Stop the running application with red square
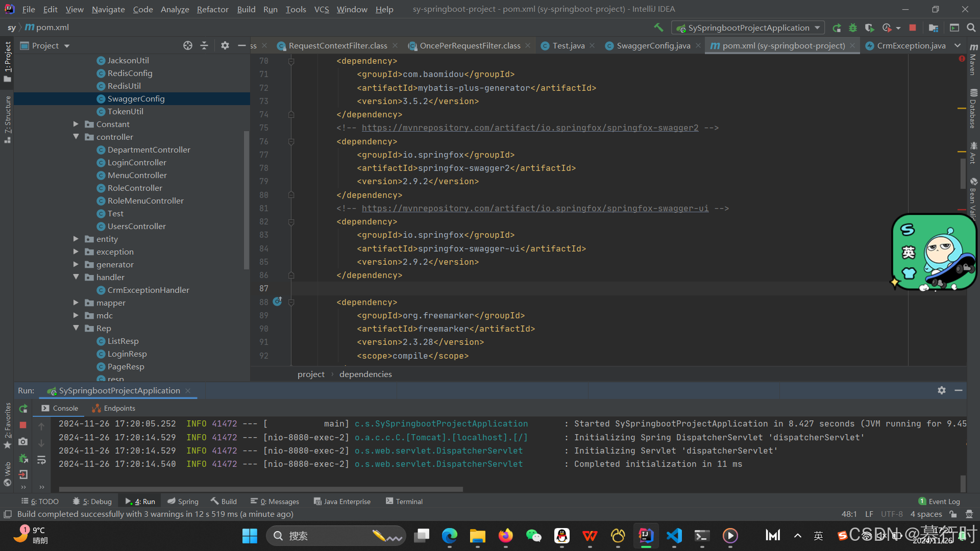The image size is (980, 551). click(x=913, y=27)
